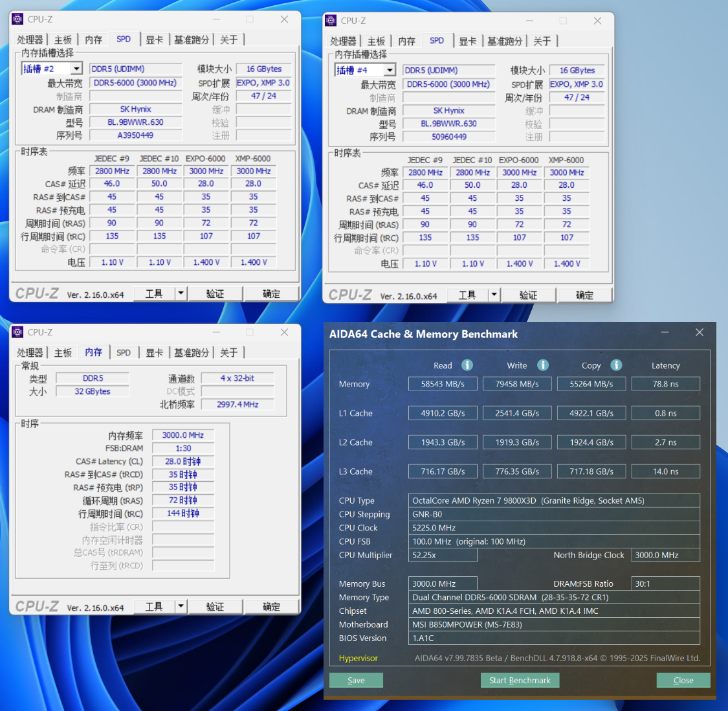This screenshot has height=711, width=728.
Task: Switch to 内存 tab in slot #4 window
Action: click(x=407, y=41)
